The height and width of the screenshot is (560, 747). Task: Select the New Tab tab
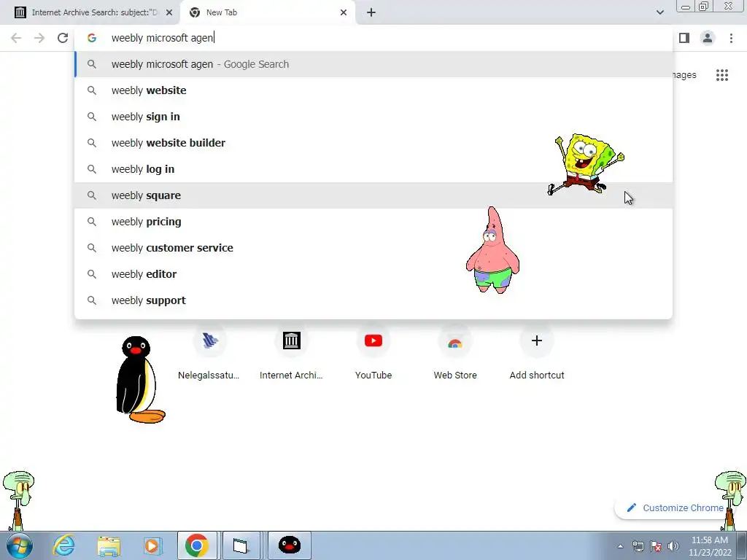tap(268, 12)
